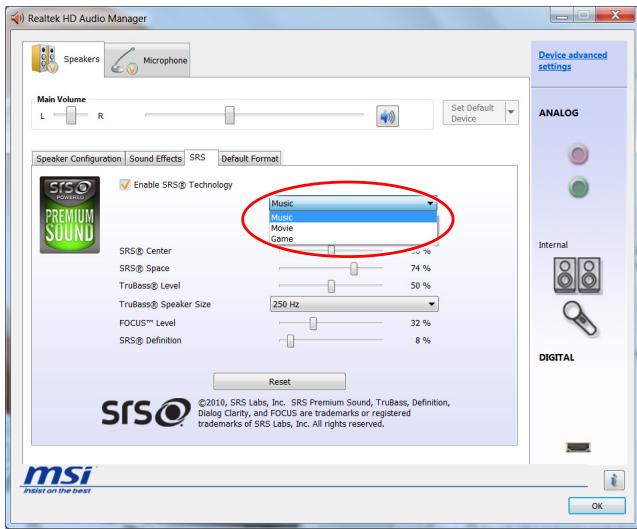This screenshot has width=637, height=529.
Task: Click Set Default Device button
Action: [x=474, y=113]
